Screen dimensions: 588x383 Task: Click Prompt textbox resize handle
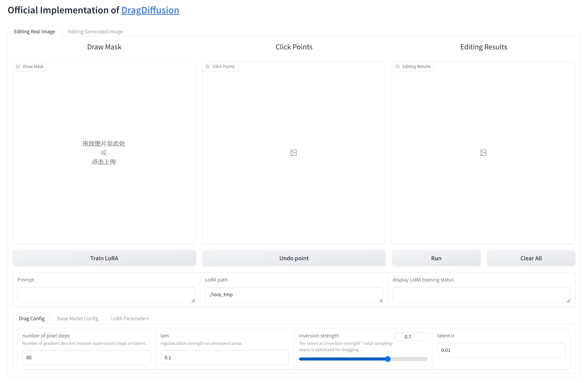click(193, 301)
